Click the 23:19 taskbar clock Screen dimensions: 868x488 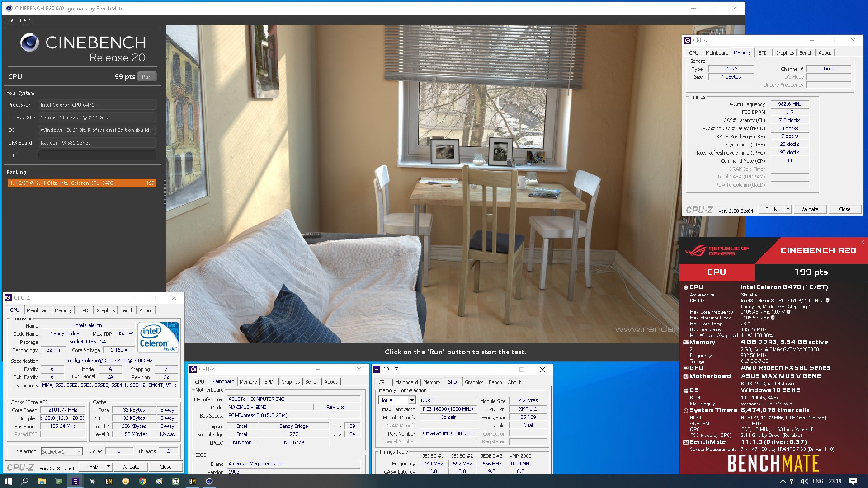point(835,481)
